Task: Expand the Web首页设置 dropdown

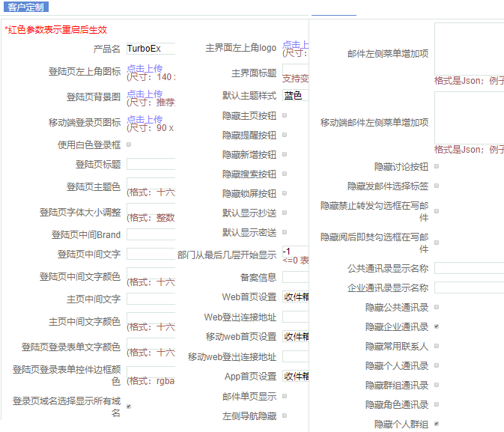Action: coord(296,297)
